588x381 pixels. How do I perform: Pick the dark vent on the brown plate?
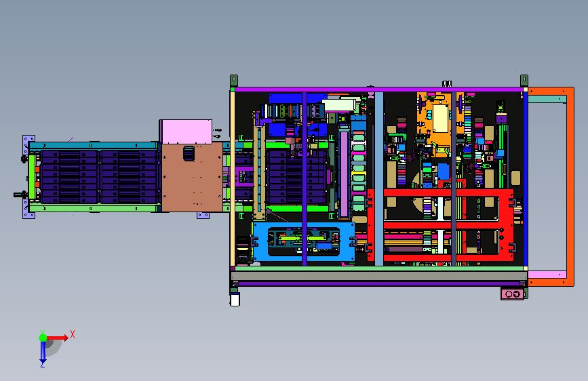click(189, 153)
